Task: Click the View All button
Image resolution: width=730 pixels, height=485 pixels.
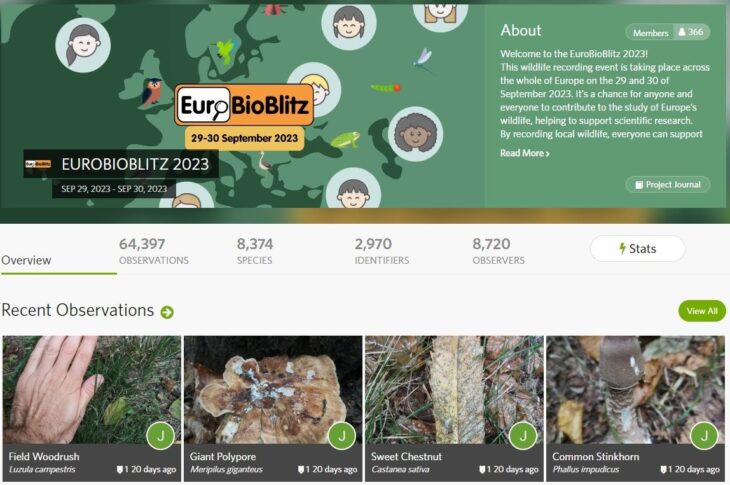Action: tap(702, 311)
